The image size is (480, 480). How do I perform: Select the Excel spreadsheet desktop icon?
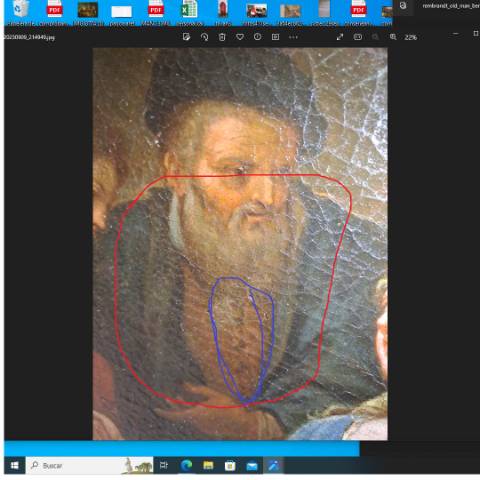pyautogui.click(x=189, y=13)
